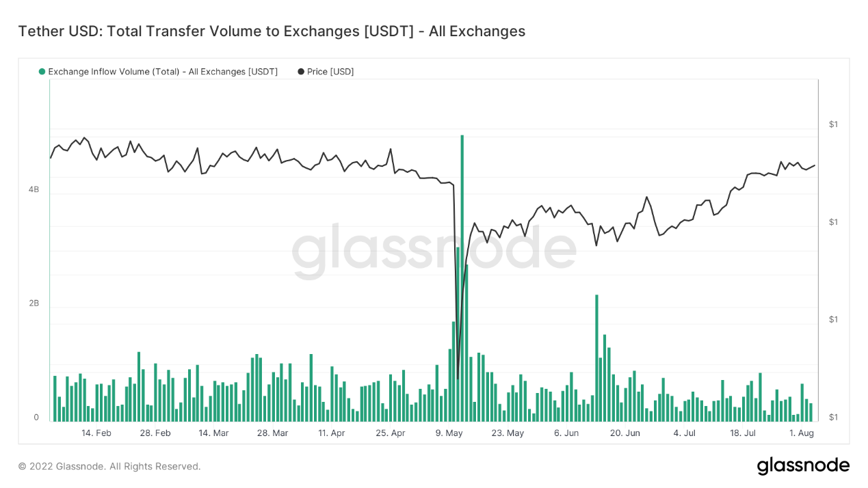
Task: Click the 2B left axis label
Action: 34,303
